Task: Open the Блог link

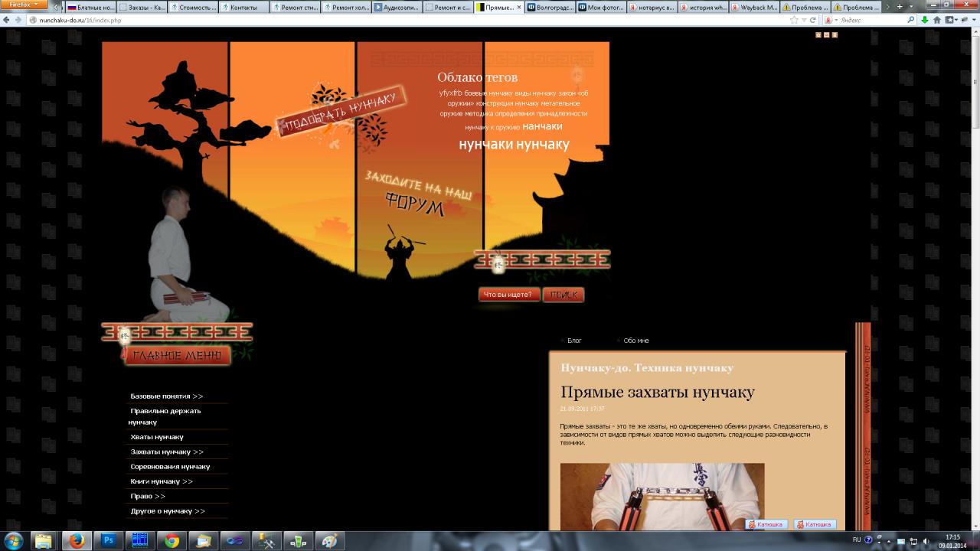Action: [x=574, y=341]
